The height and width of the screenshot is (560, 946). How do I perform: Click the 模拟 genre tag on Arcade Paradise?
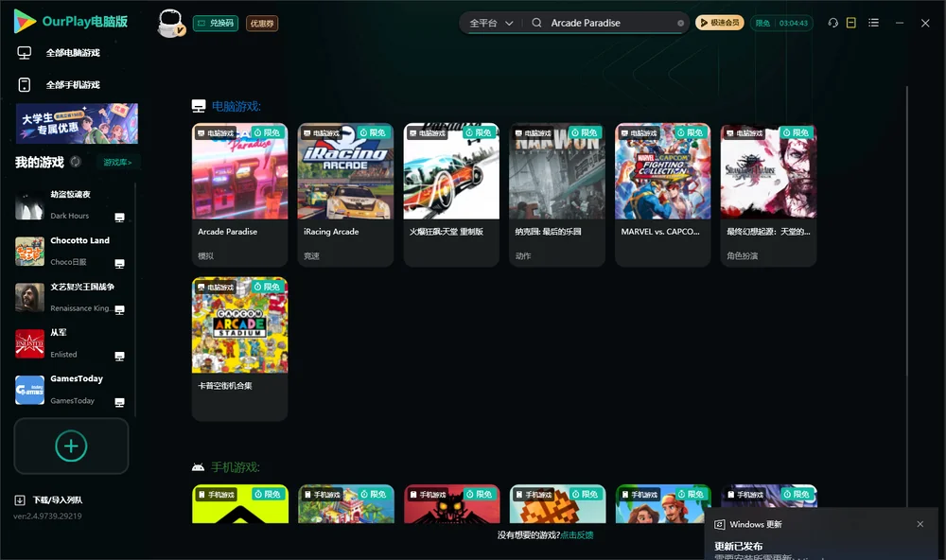[x=205, y=255]
